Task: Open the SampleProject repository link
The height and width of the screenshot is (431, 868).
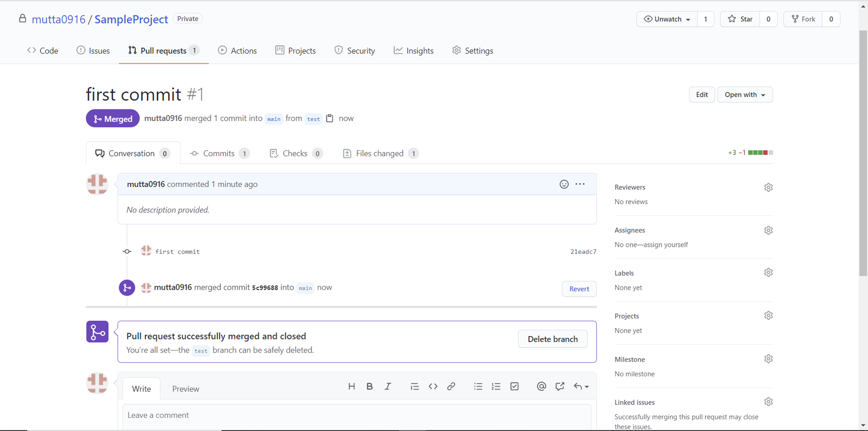Action: 131,19
